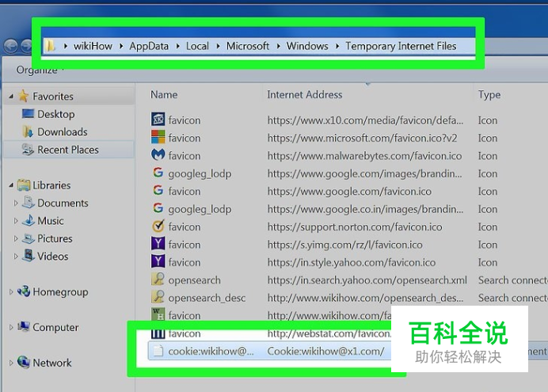Click Temporary Internet Files breadcrumb

pos(401,46)
